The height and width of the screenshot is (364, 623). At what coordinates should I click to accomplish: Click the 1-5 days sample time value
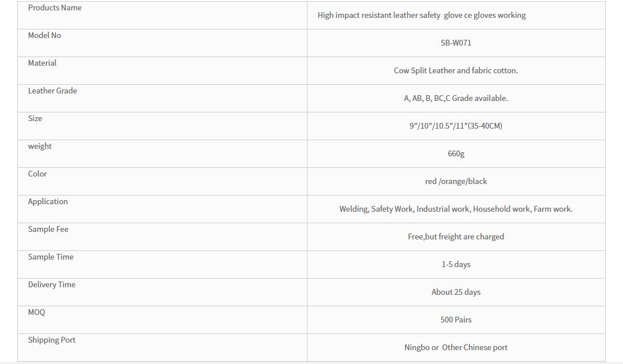pyautogui.click(x=456, y=264)
